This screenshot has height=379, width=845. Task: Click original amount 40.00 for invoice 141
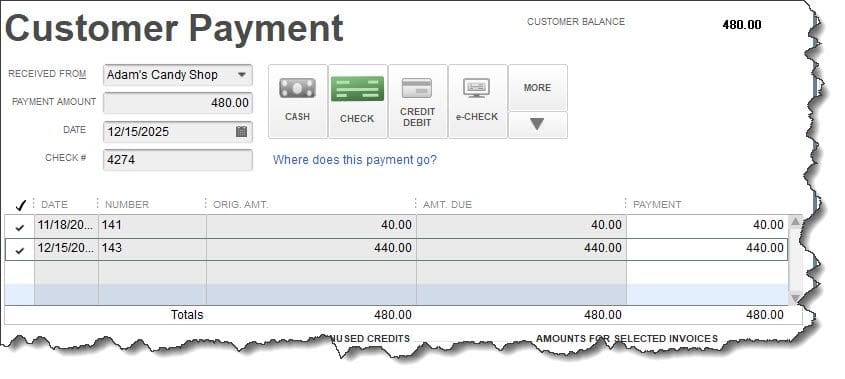coord(311,225)
